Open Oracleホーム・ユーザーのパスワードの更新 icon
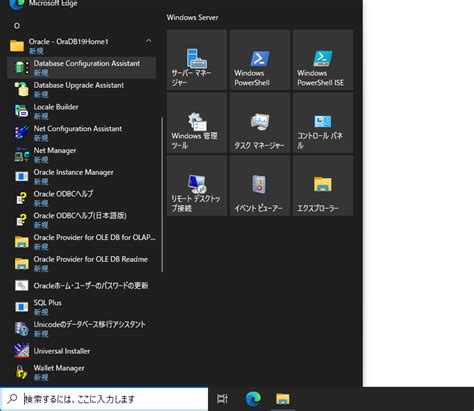The height and width of the screenshot is (411, 474). tap(22, 285)
